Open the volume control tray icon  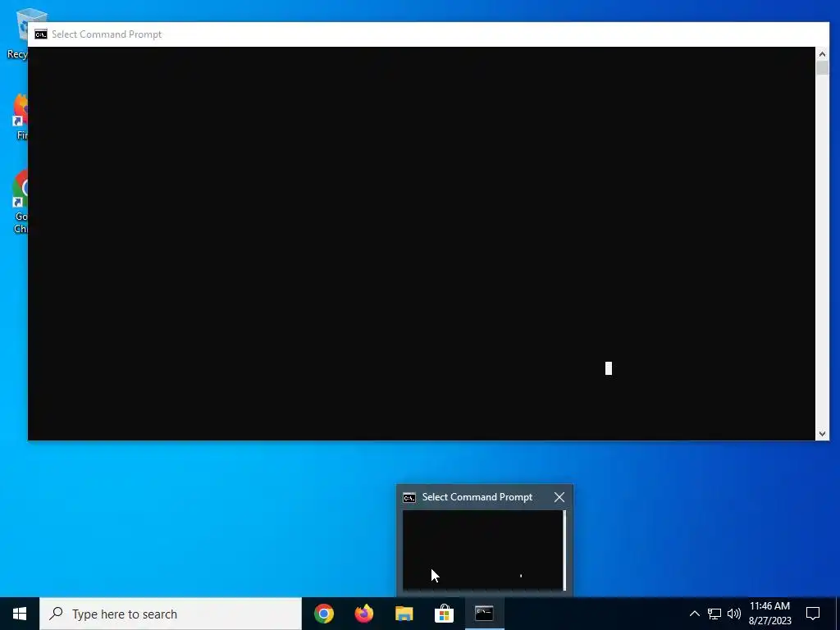click(x=734, y=614)
